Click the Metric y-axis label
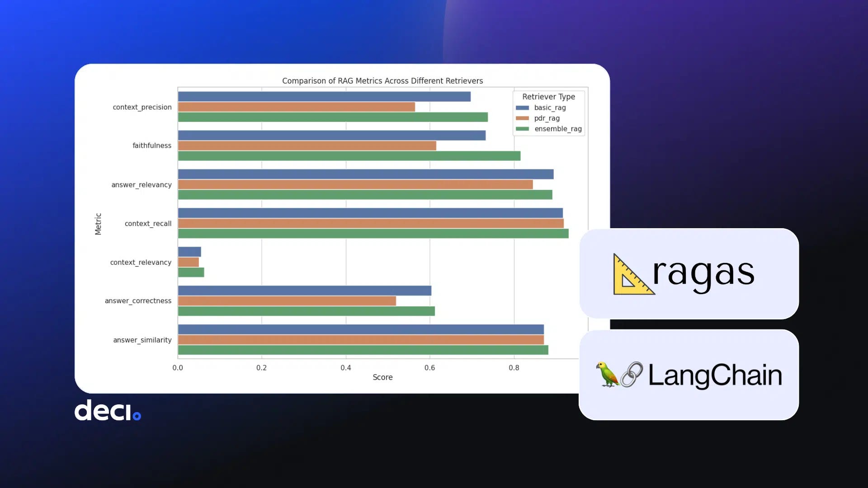 tap(98, 224)
